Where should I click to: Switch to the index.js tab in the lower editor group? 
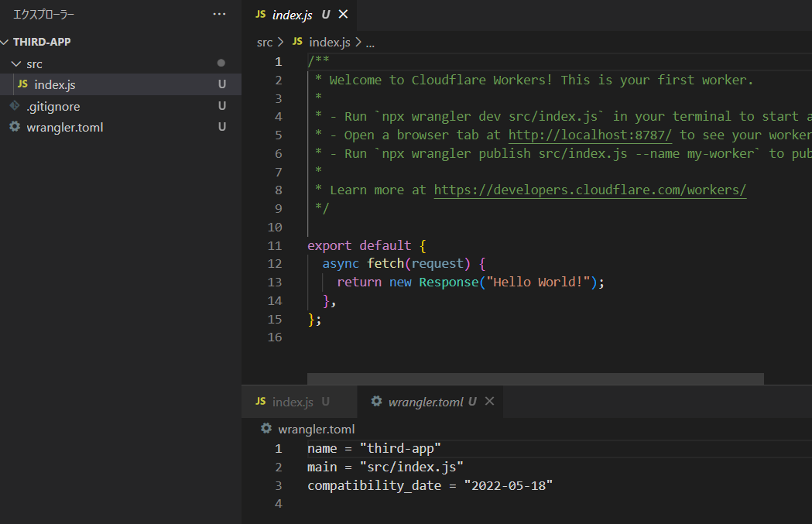(x=293, y=402)
